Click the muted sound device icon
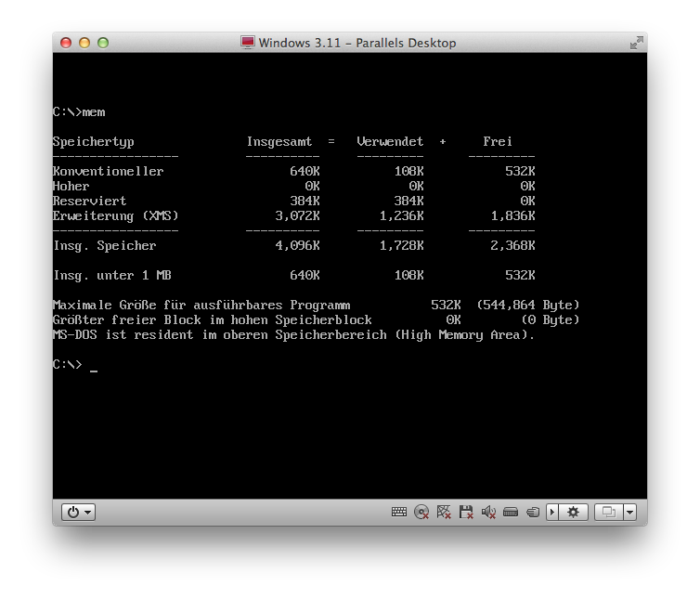 coord(488,512)
